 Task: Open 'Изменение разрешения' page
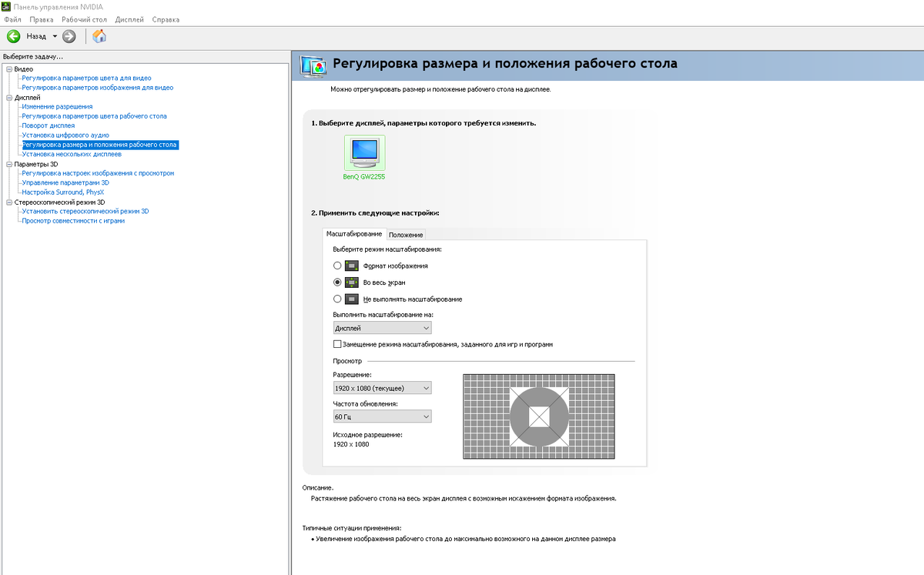coord(57,107)
